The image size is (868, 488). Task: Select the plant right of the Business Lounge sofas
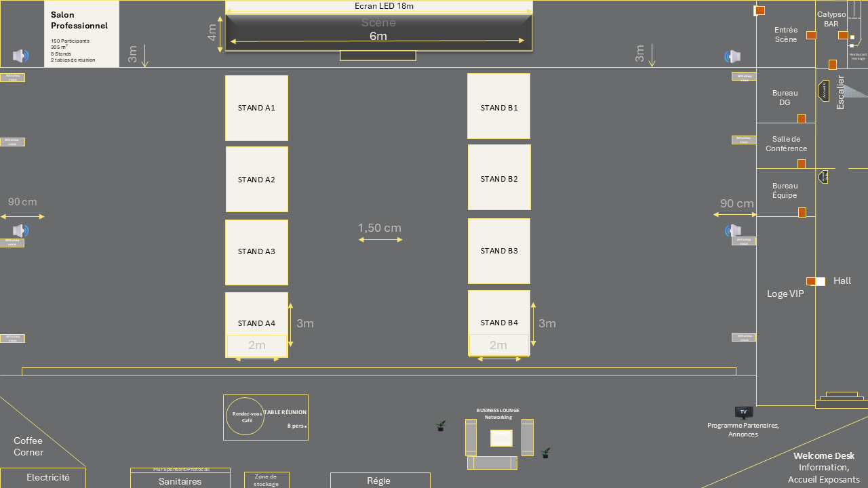546,453
